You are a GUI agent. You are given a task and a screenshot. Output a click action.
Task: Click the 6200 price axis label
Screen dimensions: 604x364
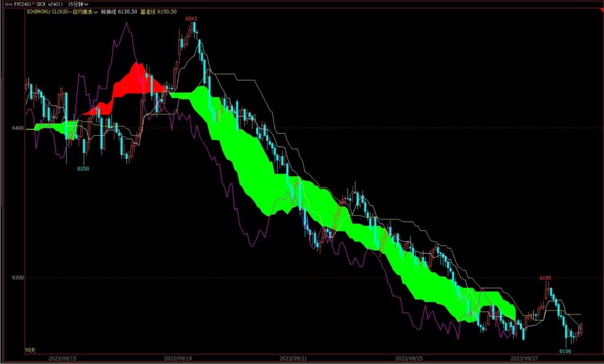point(18,277)
